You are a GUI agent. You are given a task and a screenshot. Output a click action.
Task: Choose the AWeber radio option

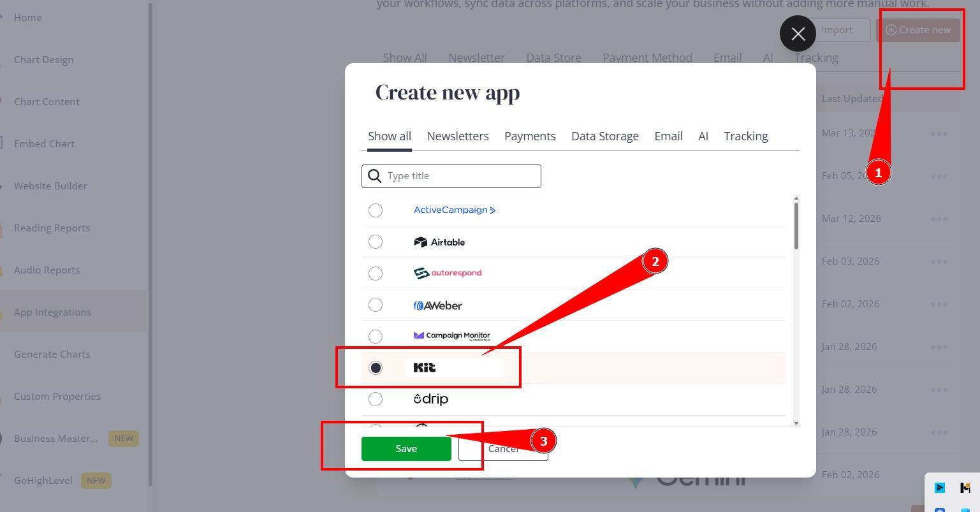[376, 305]
